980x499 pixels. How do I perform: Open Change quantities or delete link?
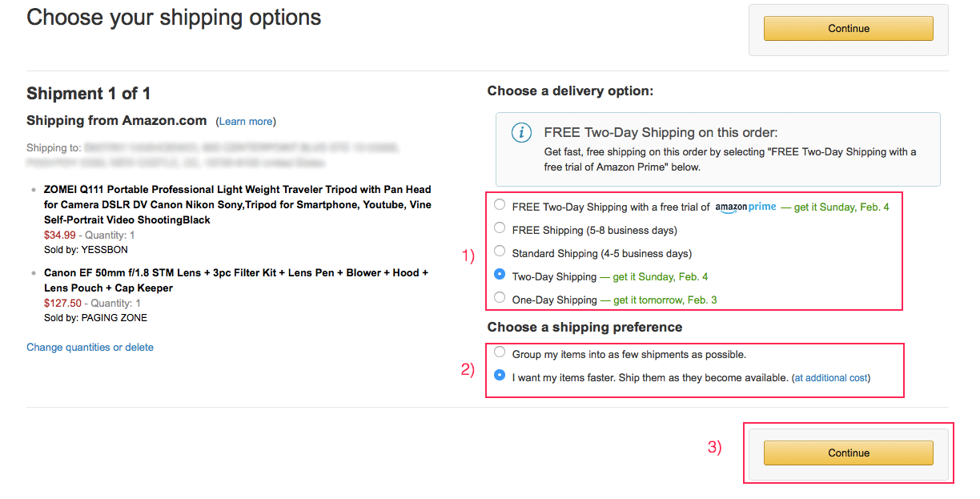tap(90, 348)
